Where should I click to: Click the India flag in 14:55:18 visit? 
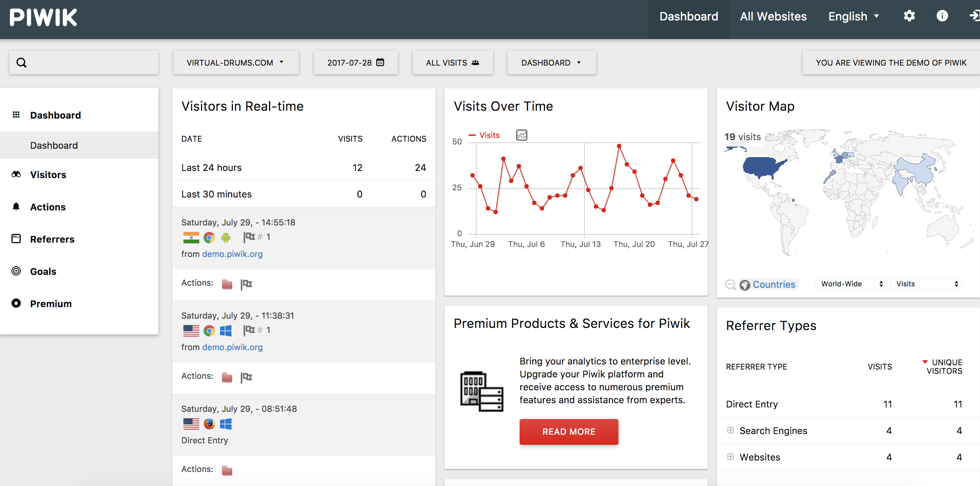coord(191,238)
